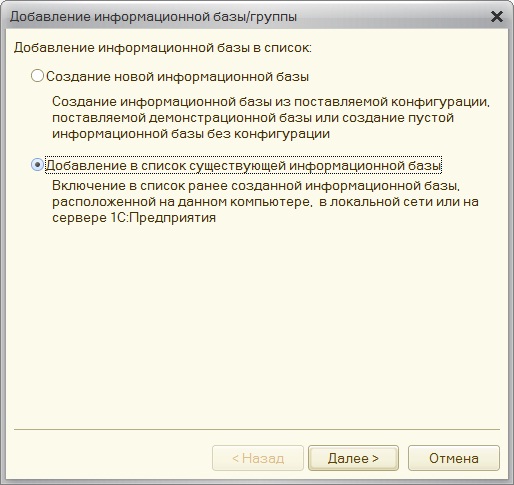Click the empty title bar area before the X
The width and height of the screenshot is (514, 485).
pos(393,17)
